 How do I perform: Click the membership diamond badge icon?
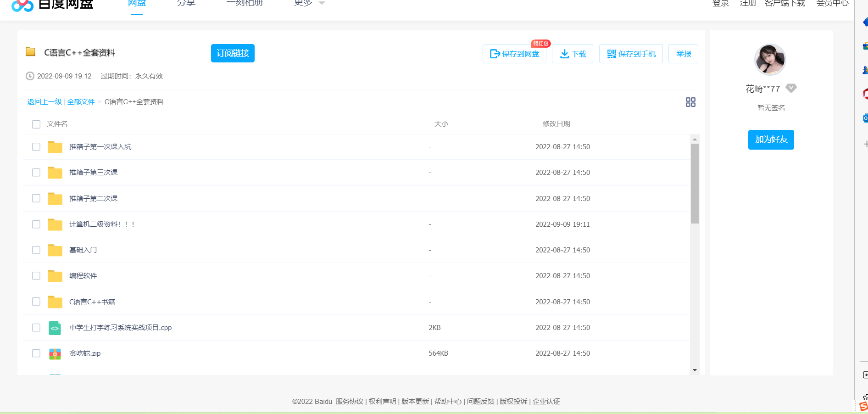(791, 88)
